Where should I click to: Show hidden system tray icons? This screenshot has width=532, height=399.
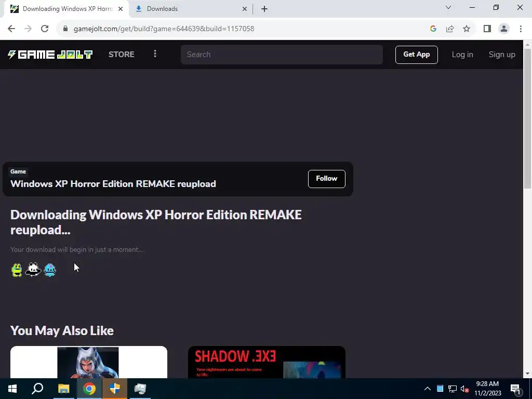(x=428, y=389)
